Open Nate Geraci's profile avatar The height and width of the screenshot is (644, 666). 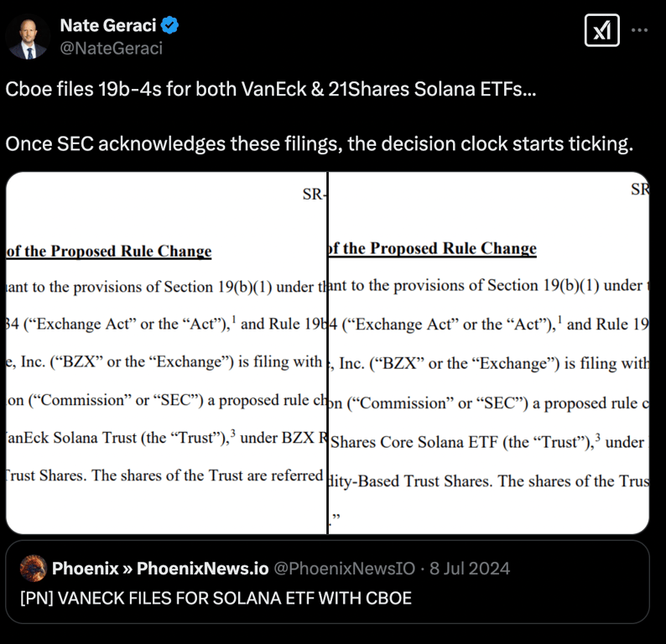(x=28, y=37)
